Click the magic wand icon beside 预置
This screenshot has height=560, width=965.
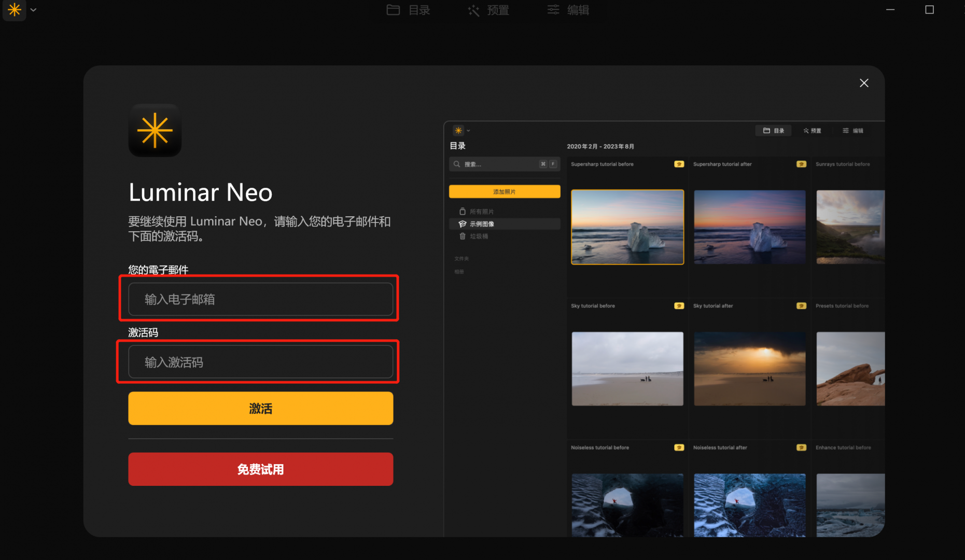coord(473,10)
